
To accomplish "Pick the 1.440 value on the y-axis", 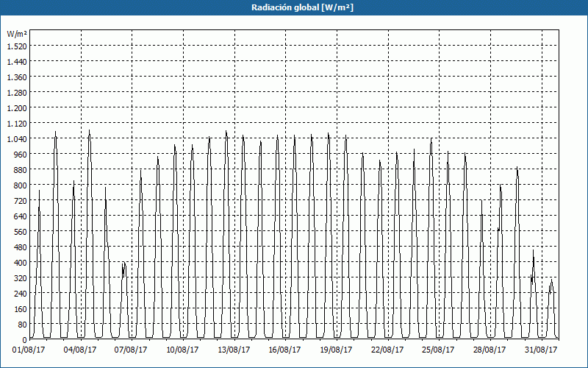I will [17, 62].
